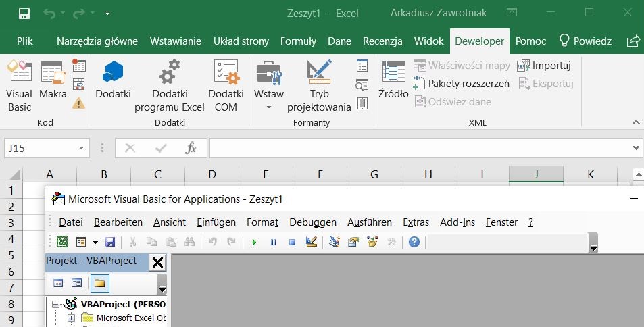Open Dodatki COM dialog
The image size is (644, 327).
point(226,85)
